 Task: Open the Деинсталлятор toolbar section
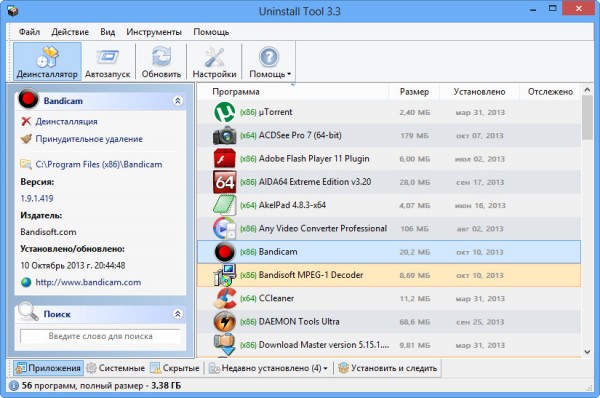[47, 62]
